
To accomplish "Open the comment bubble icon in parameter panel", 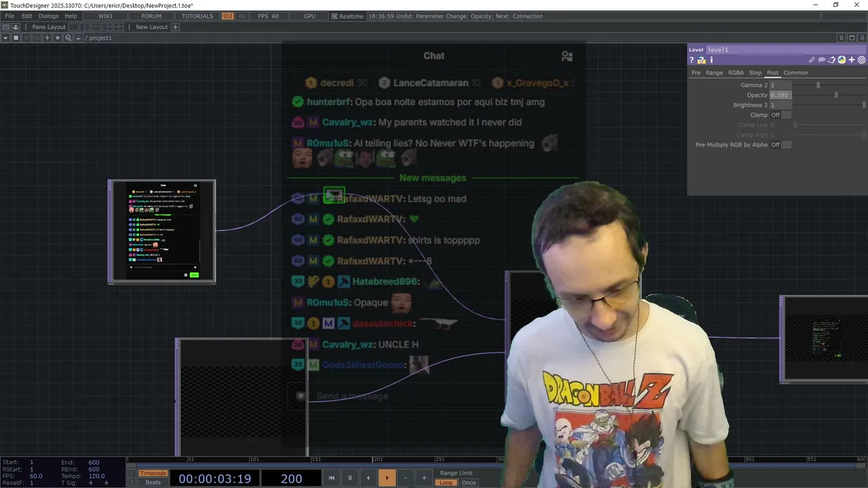I will point(822,60).
